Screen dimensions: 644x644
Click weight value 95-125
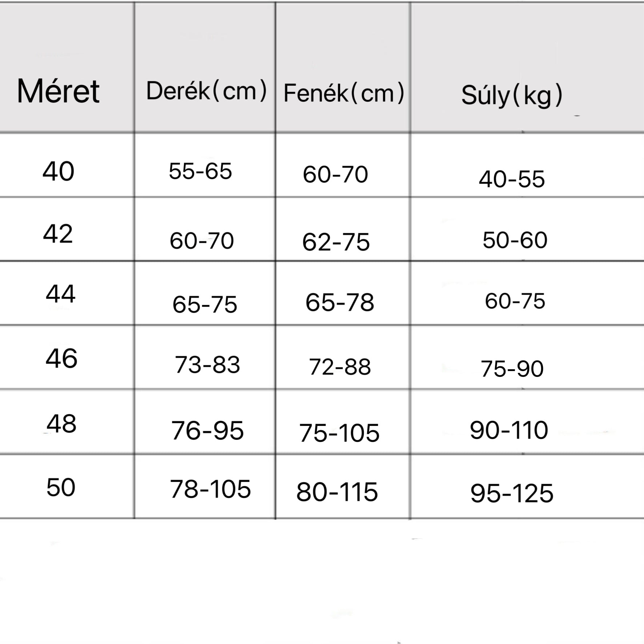(x=512, y=494)
